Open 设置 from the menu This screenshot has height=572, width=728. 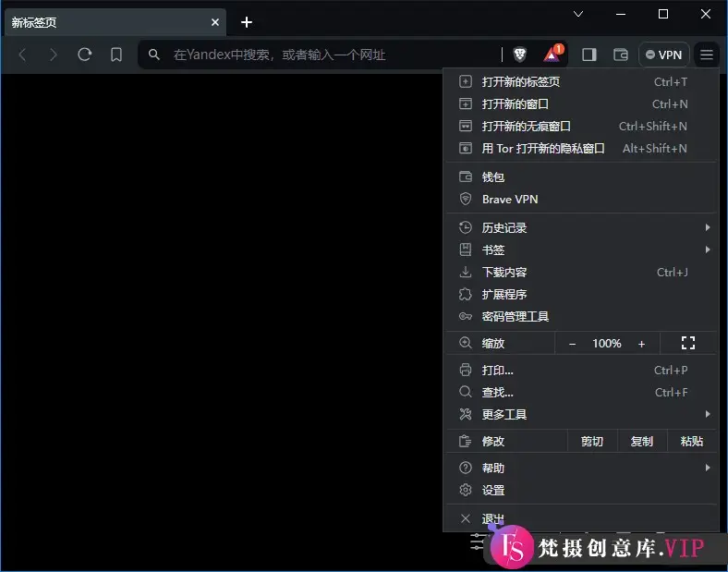tap(581, 490)
